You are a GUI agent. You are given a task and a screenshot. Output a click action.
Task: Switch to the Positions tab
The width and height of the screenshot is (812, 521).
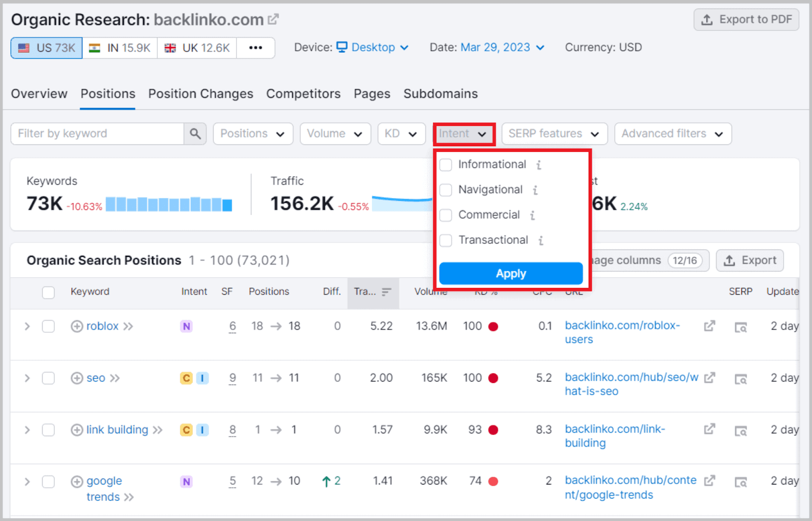point(108,94)
